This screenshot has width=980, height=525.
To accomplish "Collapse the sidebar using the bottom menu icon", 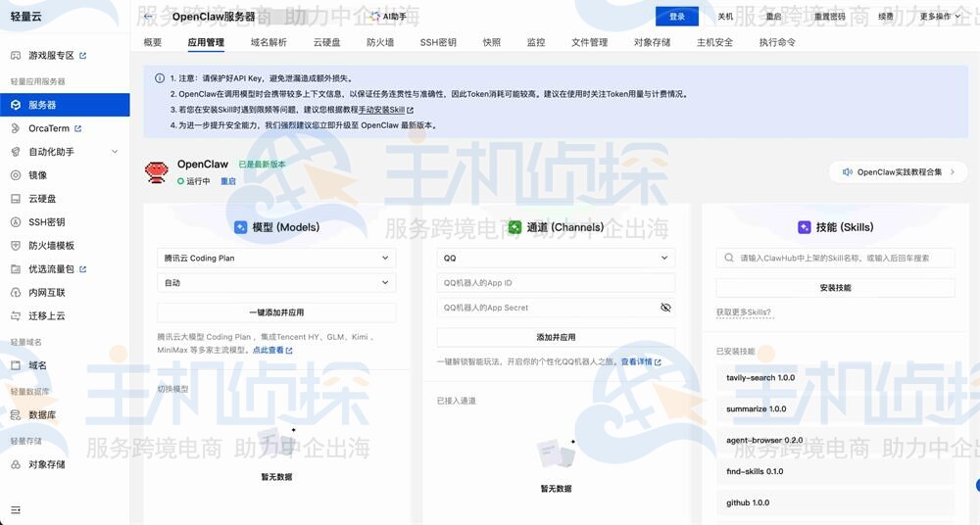I will (x=16, y=510).
